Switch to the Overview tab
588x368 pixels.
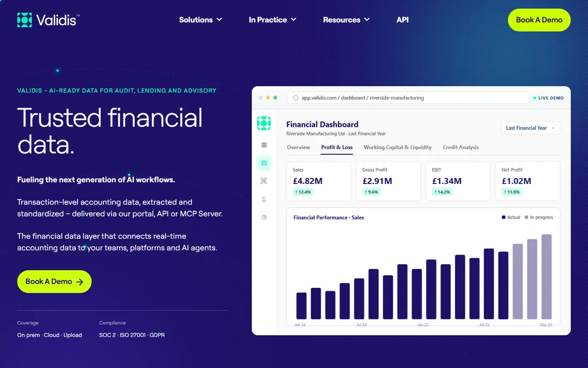298,148
